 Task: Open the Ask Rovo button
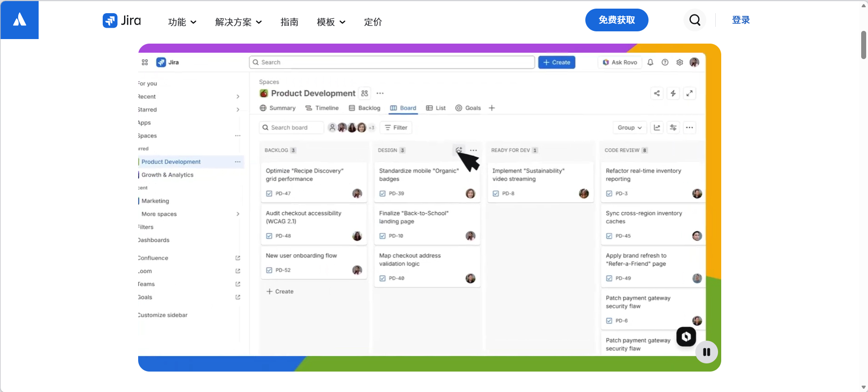click(x=620, y=62)
